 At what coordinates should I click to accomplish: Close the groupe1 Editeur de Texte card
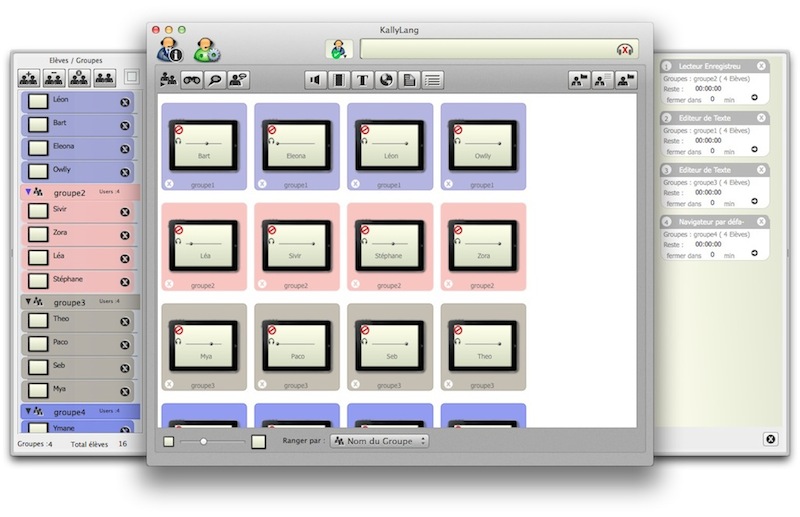click(761, 118)
